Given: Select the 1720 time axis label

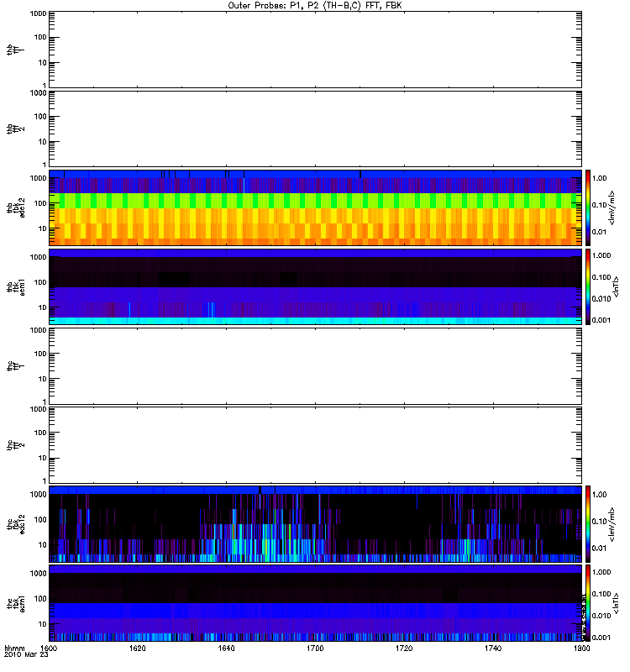Looking at the screenshot, I should point(404,648).
